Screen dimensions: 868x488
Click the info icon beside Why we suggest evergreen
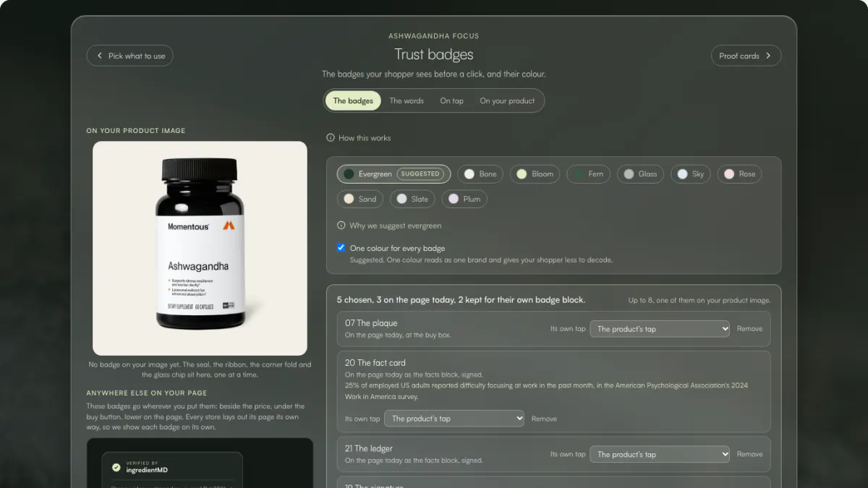[x=341, y=226]
